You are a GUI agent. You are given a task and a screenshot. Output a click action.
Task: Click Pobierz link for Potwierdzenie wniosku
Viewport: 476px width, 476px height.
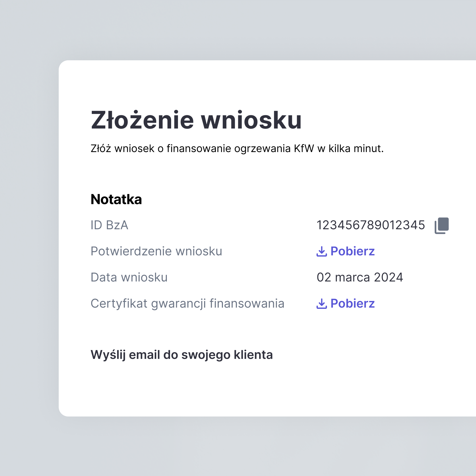(346, 251)
